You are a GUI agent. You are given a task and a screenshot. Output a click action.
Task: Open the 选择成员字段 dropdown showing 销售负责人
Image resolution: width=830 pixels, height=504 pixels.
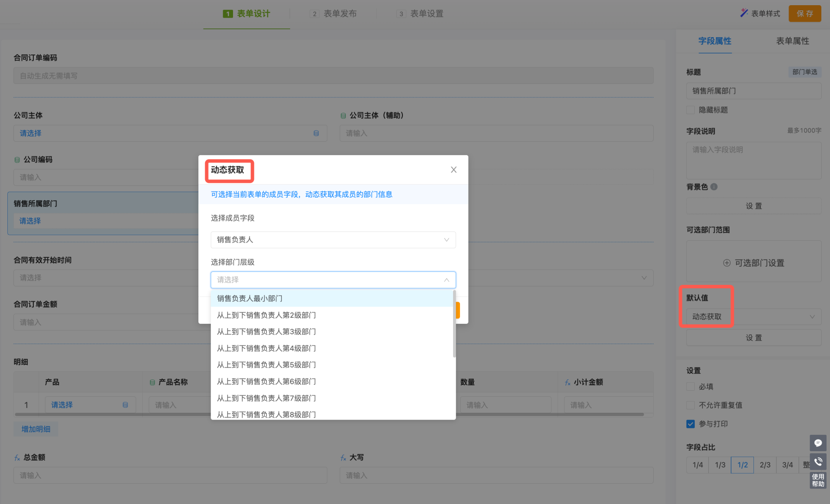[x=333, y=240]
